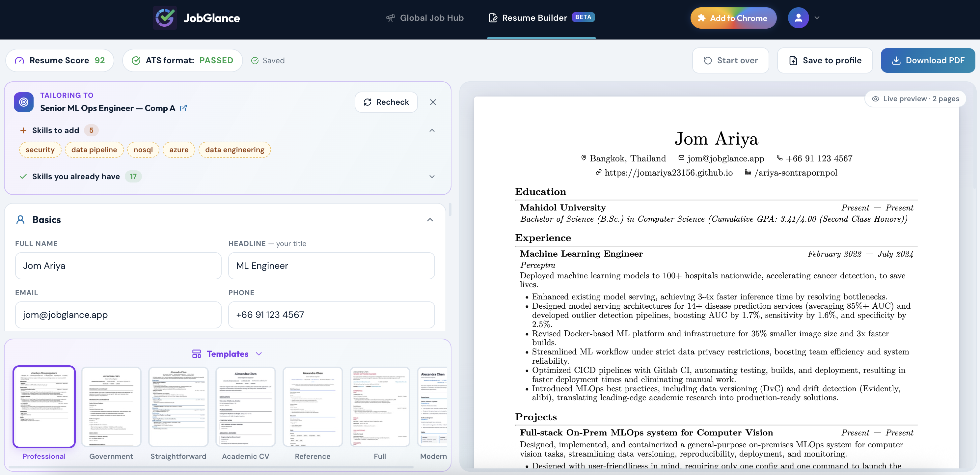Click the 17 count badge for existing skills

133,177
